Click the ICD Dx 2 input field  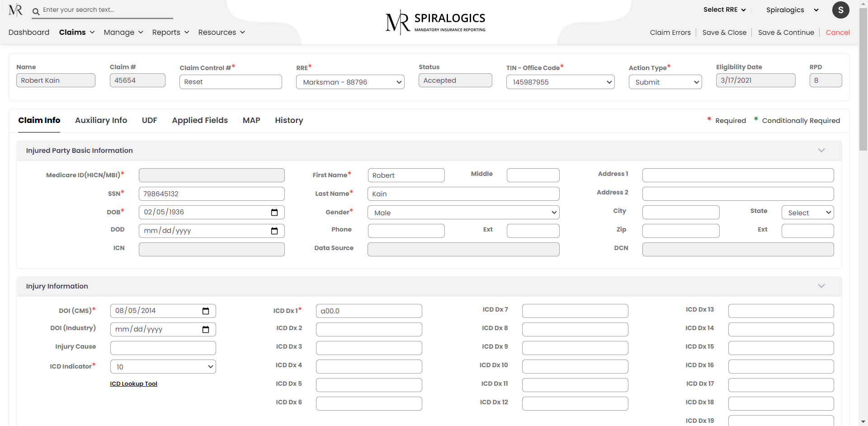click(368, 330)
